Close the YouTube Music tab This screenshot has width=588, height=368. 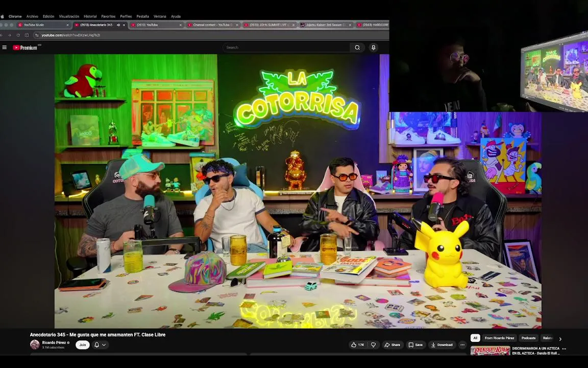point(67,25)
